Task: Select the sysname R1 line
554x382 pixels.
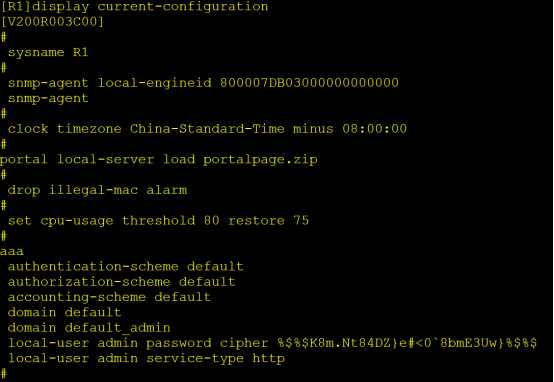Action: click(x=48, y=52)
